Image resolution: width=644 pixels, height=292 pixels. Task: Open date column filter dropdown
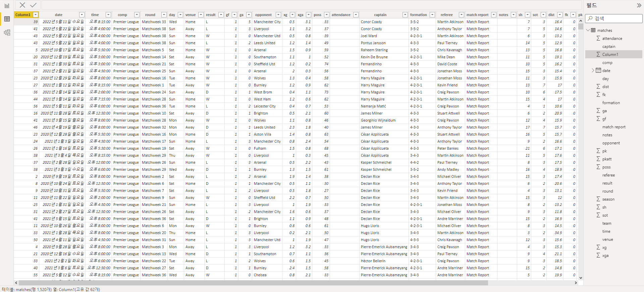pos(82,15)
